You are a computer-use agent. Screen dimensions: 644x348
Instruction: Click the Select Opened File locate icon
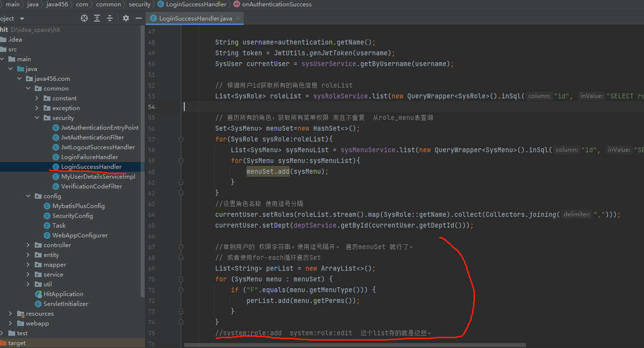pyautogui.click(x=84, y=18)
